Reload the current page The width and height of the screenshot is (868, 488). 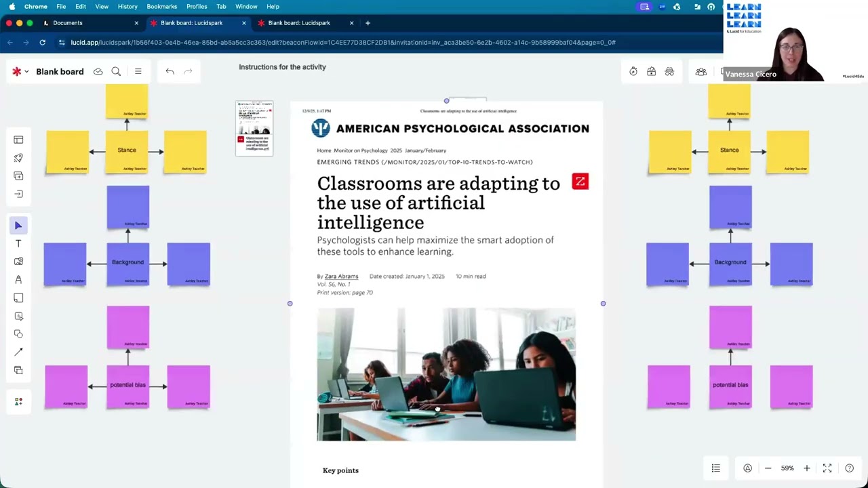[x=42, y=42]
